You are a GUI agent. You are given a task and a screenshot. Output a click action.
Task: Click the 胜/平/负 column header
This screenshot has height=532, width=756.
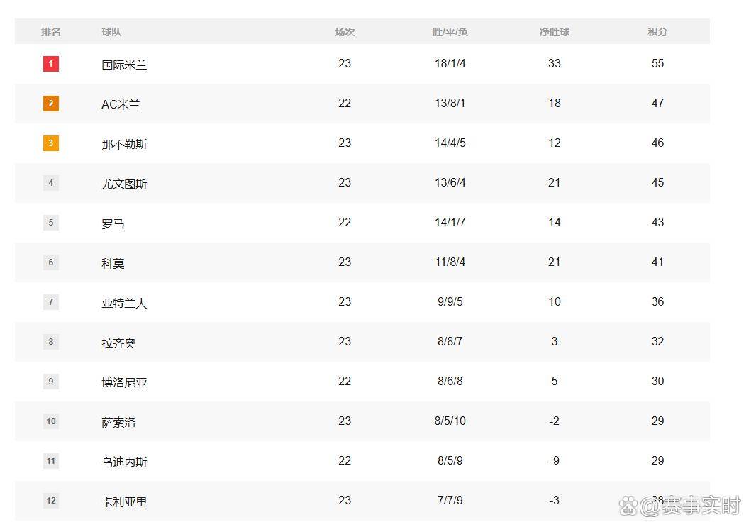click(450, 32)
